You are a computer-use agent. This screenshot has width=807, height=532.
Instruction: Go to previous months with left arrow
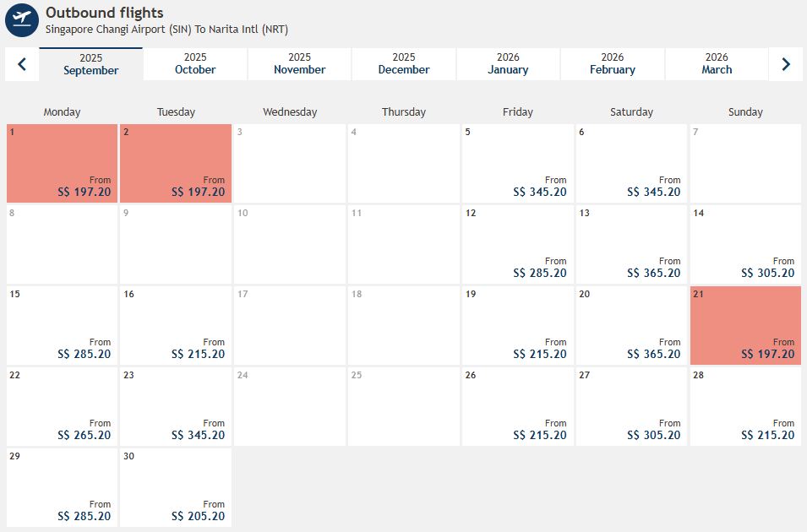point(22,64)
